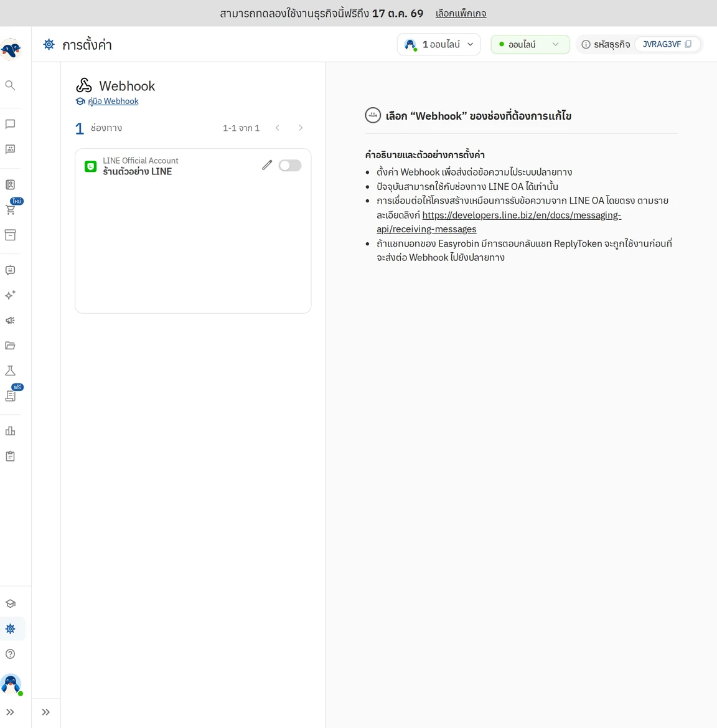The width and height of the screenshot is (717, 728).
Task: Click the LINE Official Account label
Action: (140, 161)
